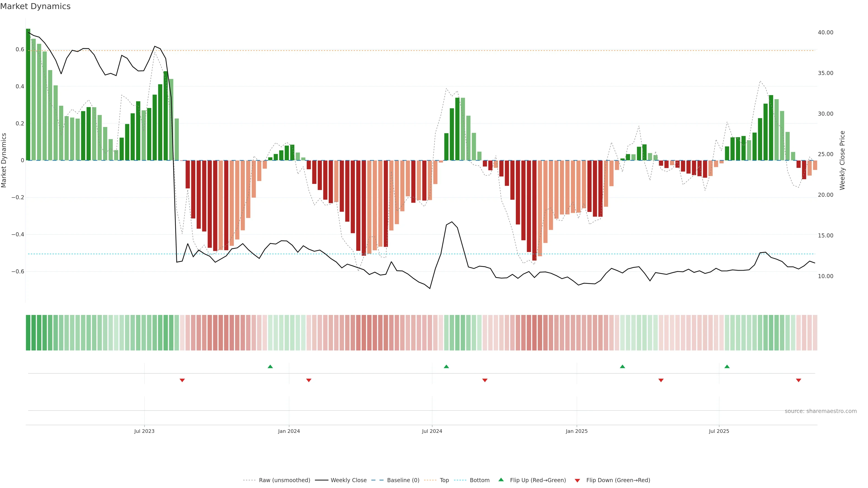Toggle the Bottom legend entry

point(479,480)
